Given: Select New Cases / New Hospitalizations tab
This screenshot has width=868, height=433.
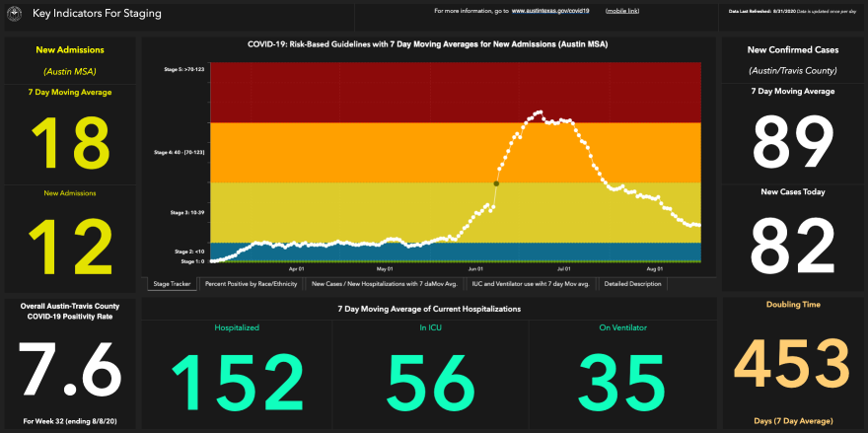Looking at the screenshot, I should coord(384,283).
